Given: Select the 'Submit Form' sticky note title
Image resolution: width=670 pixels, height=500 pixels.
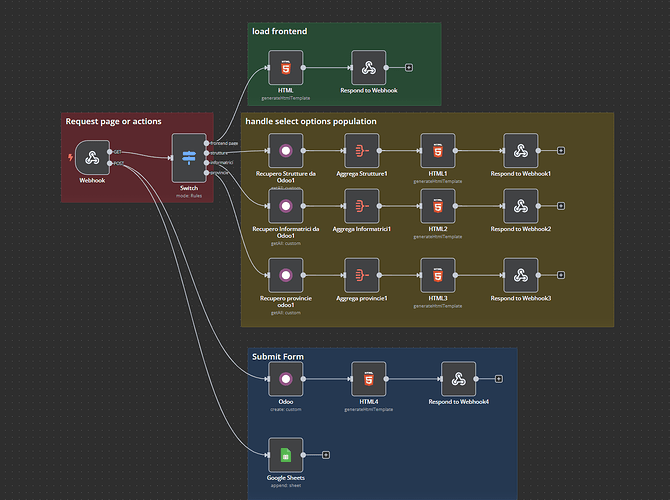Looking at the screenshot, I should 278,356.
